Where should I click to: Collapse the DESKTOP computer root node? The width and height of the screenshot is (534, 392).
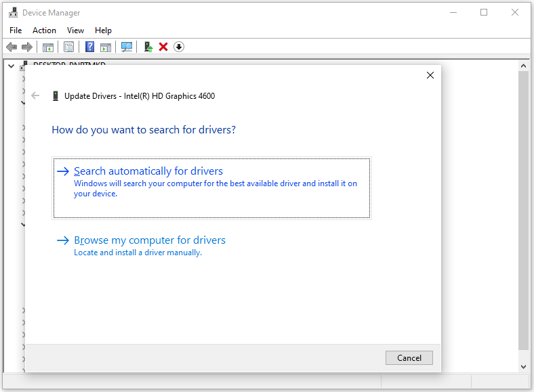pyautogui.click(x=12, y=66)
